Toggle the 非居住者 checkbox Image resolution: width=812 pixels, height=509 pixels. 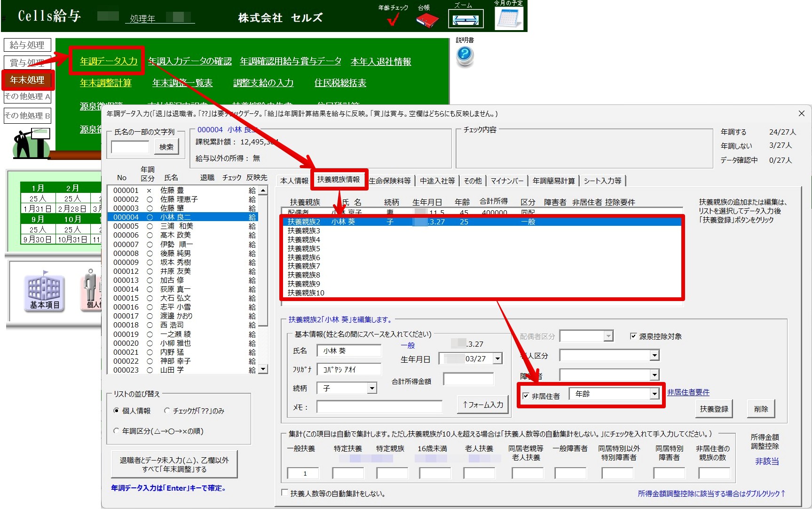coord(526,396)
